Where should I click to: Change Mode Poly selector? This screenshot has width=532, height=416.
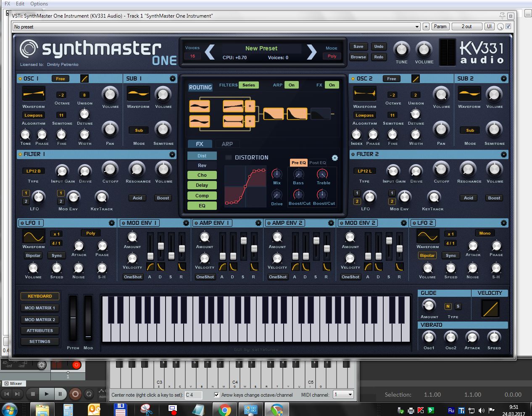pos(332,56)
